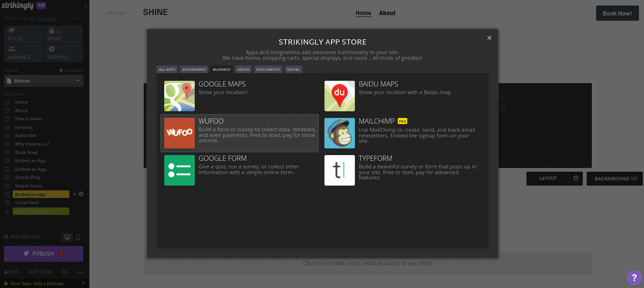Select the Subscribe section
The height and width of the screenshot is (288, 644).
25,136
